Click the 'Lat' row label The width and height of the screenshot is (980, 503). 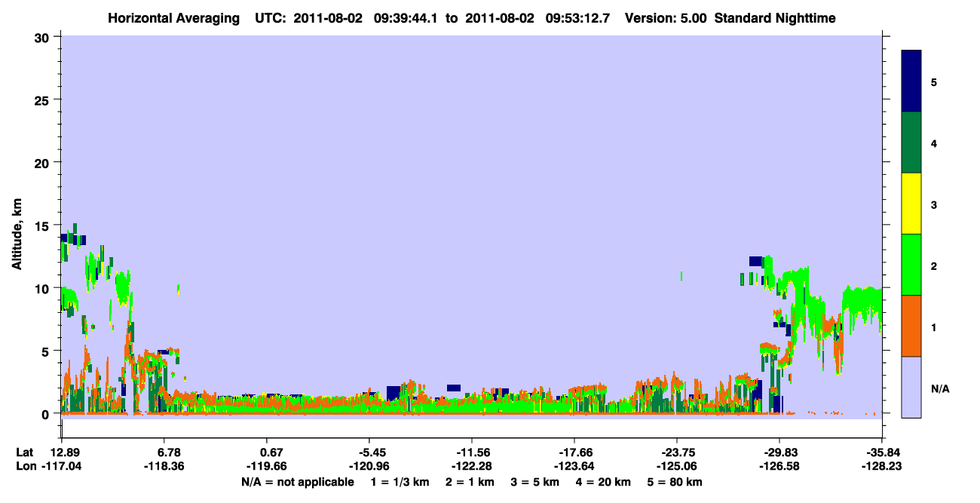tap(24, 452)
